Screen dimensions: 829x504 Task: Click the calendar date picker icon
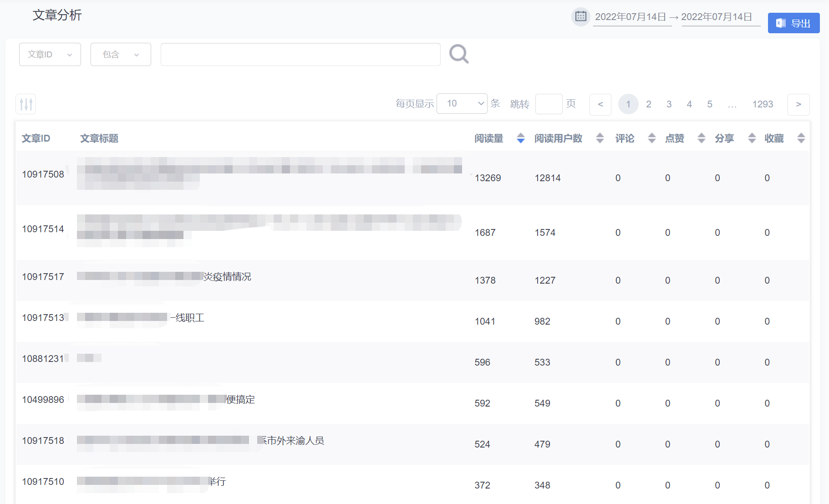[580, 17]
